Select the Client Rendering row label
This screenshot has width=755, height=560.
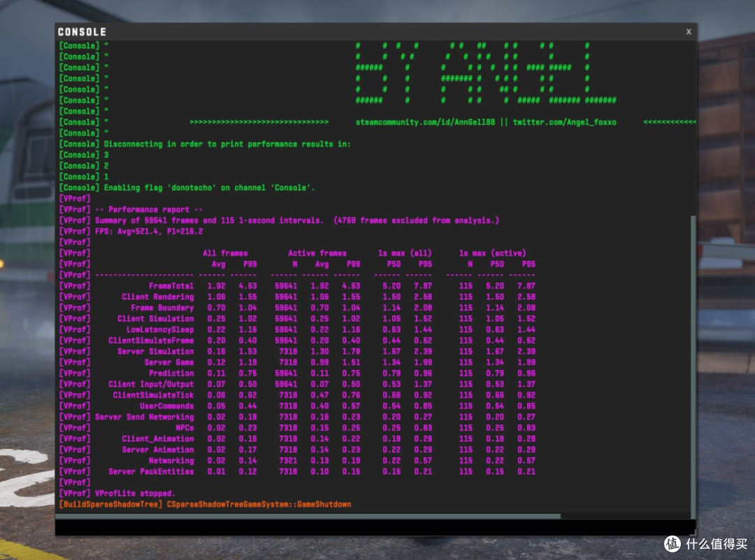[x=157, y=297]
